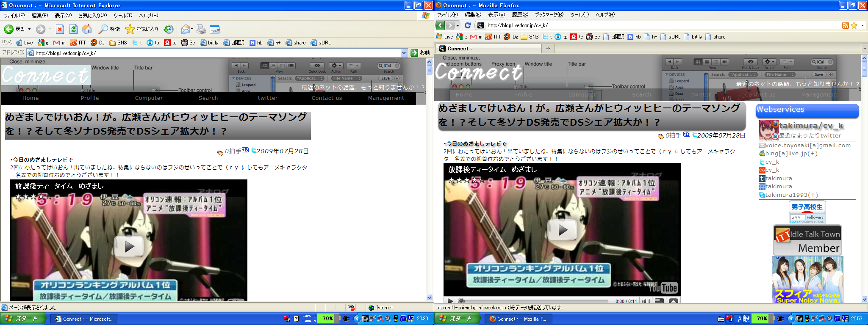Open ツール(T) menu in Internet Explorer
Screen dimensions: 868x325
click(123, 16)
